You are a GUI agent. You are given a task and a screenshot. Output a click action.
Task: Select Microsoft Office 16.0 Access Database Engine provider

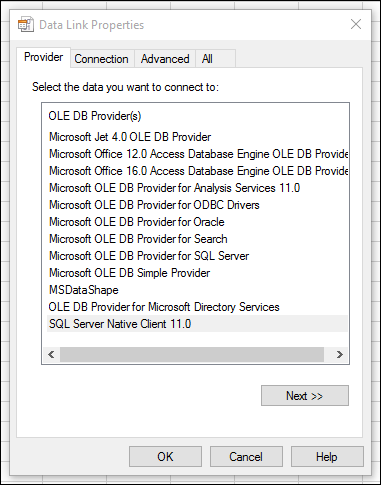[x=198, y=171]
